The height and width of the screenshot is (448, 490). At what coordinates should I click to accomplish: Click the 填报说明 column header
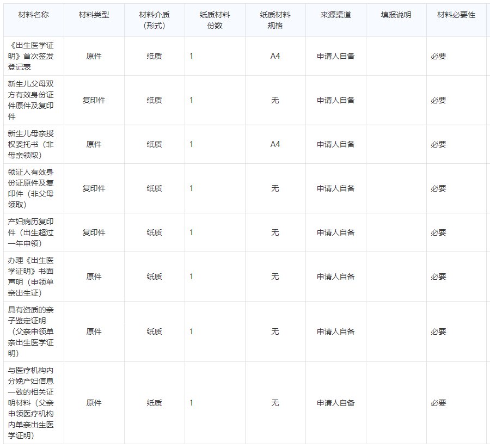pos(396,15)
